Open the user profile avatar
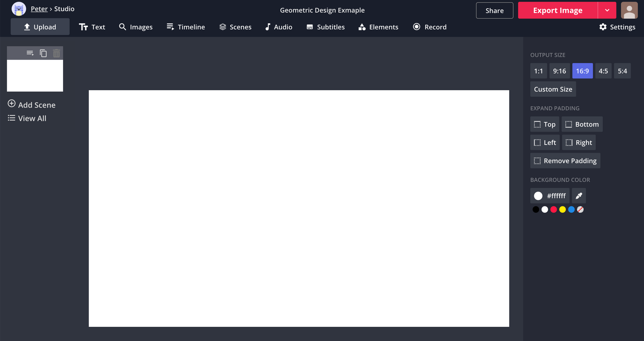The height and width of the screenshot is (341, 644). [x=629, y=10]
